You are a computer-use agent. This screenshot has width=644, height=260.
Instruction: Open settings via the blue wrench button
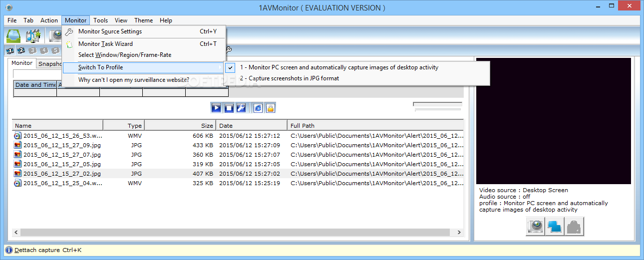tap(241, 108)
